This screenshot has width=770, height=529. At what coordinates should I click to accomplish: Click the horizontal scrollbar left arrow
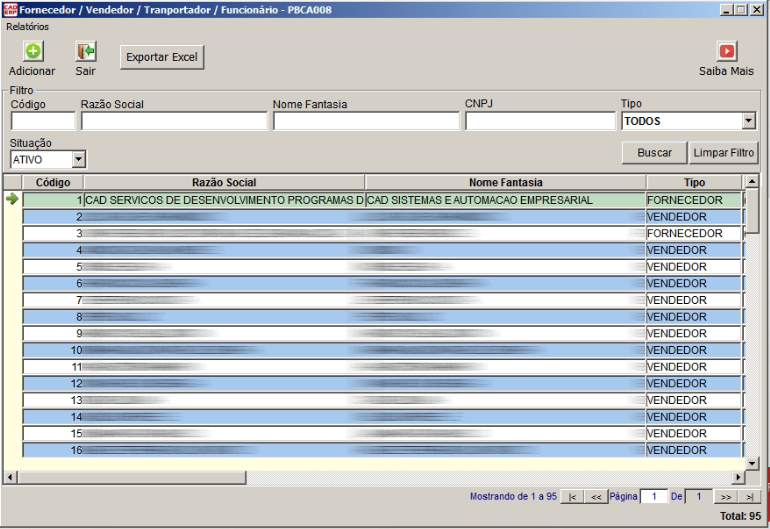tap(10, 477)
